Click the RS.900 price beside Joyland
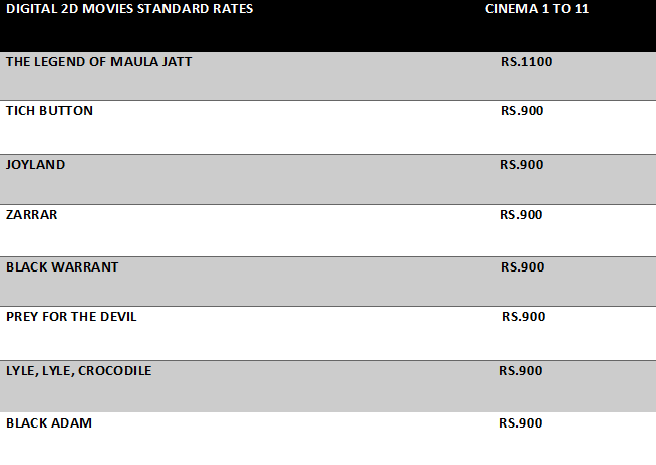 pyautogui.click(x=521, y=164)
